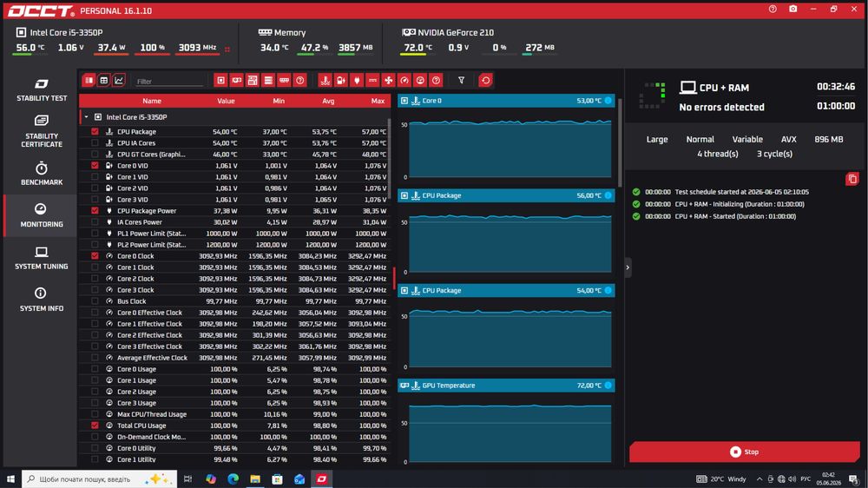Image resolution: width=868 pixels, height=488 pixels.
Task: Open Microsoft Edge from the taskbar
Action: pos(233,478)
